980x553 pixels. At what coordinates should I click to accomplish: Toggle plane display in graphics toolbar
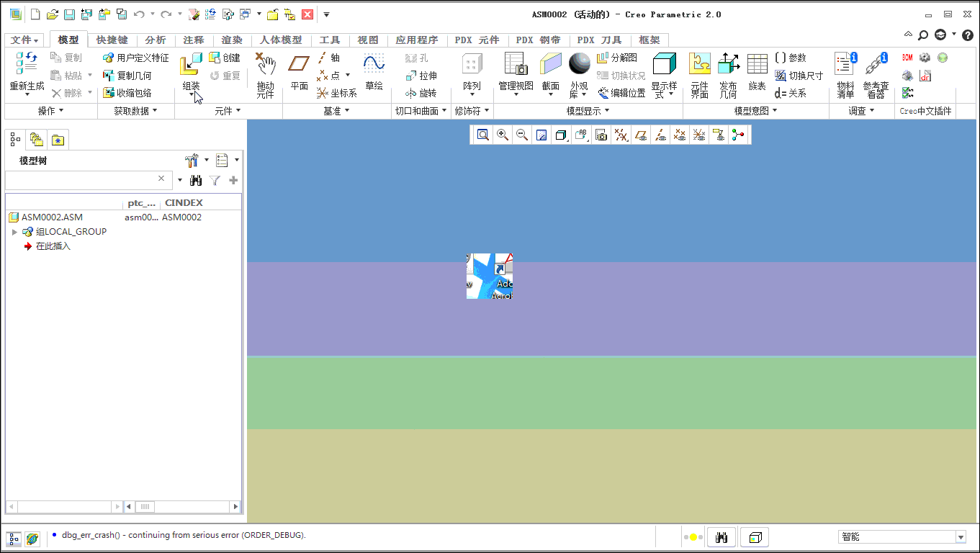click(x=640, y=135)
